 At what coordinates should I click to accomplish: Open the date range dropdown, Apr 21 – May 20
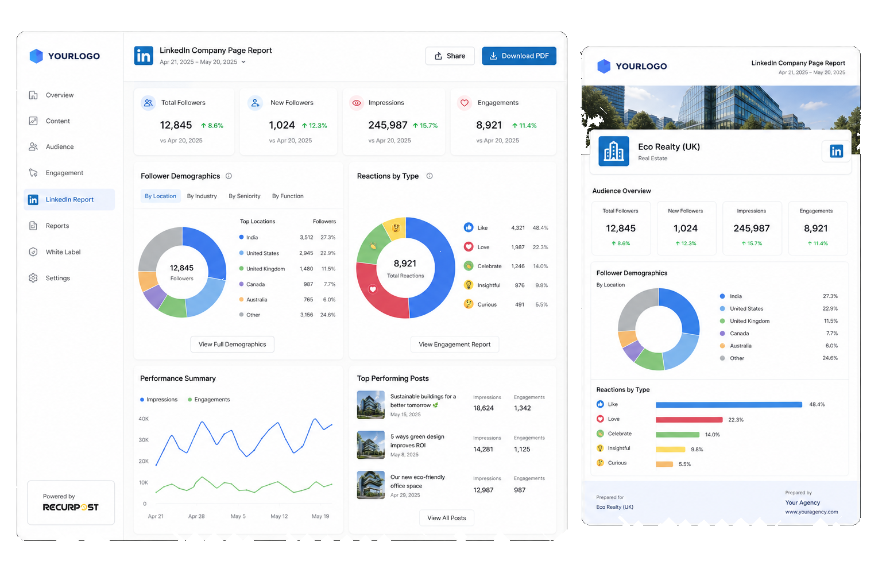click(203, 62)
